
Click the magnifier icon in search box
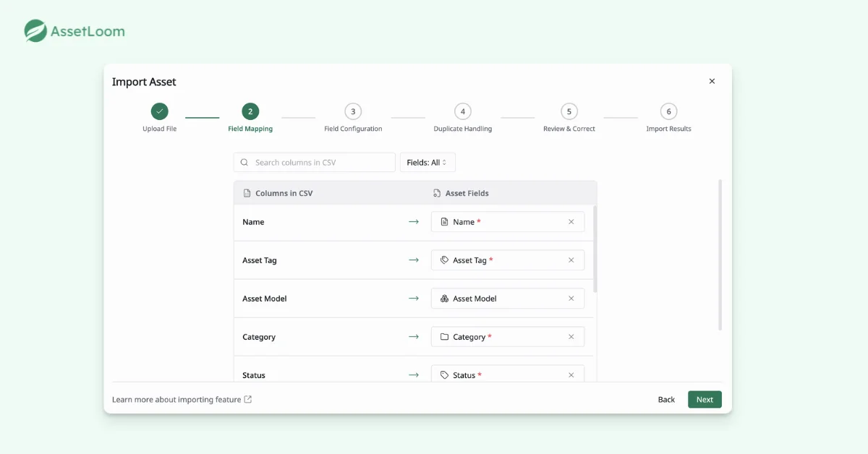click(244, 163)
